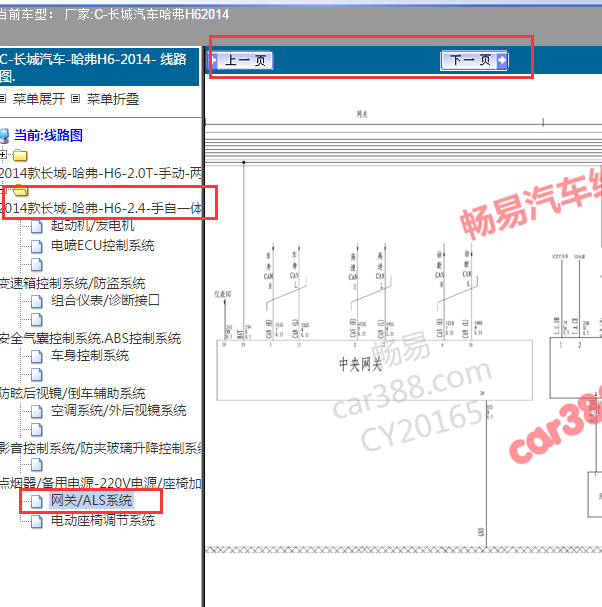Viewport: 602px width, 607px height.
Task: Open 起动机/发电机 diagram
Action: coord(93,225)
